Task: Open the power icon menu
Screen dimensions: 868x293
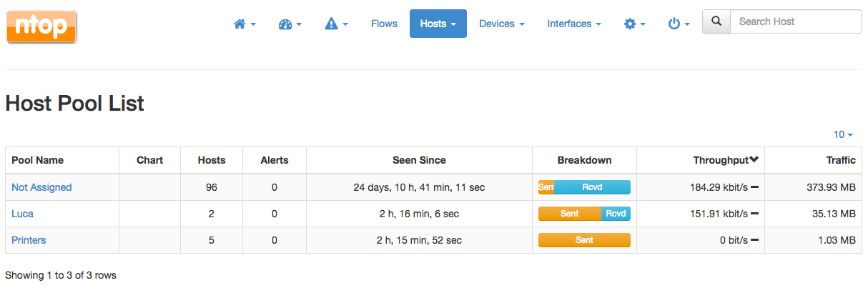Action: coord(679,24)
